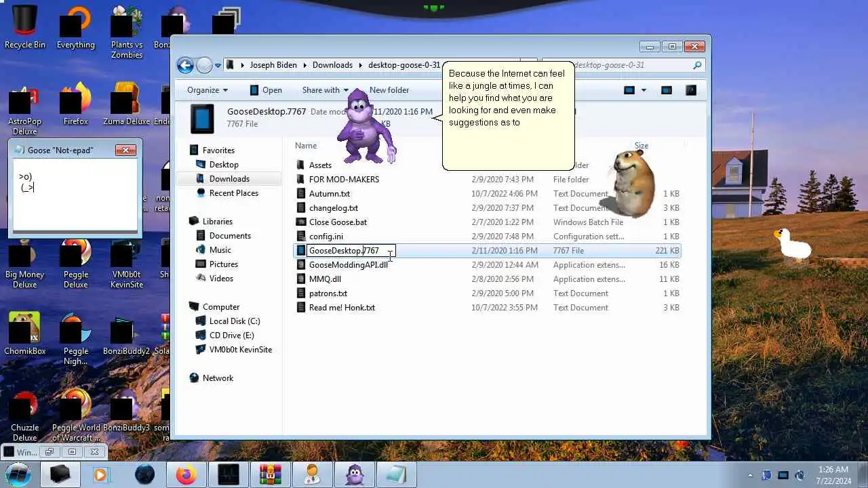Click the Explorer search field
This screenshot has height=488, width=868.
pyautogui.click(x=624, y=65)
